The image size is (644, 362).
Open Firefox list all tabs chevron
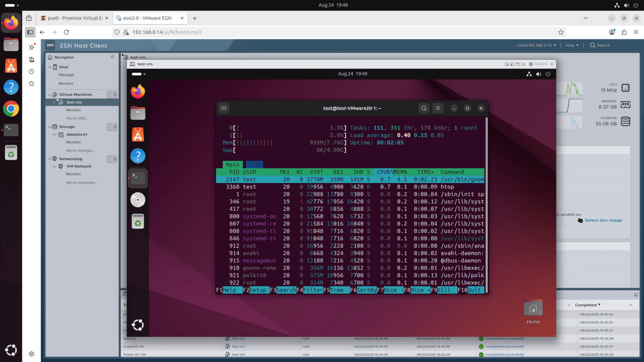coord(586,18)
